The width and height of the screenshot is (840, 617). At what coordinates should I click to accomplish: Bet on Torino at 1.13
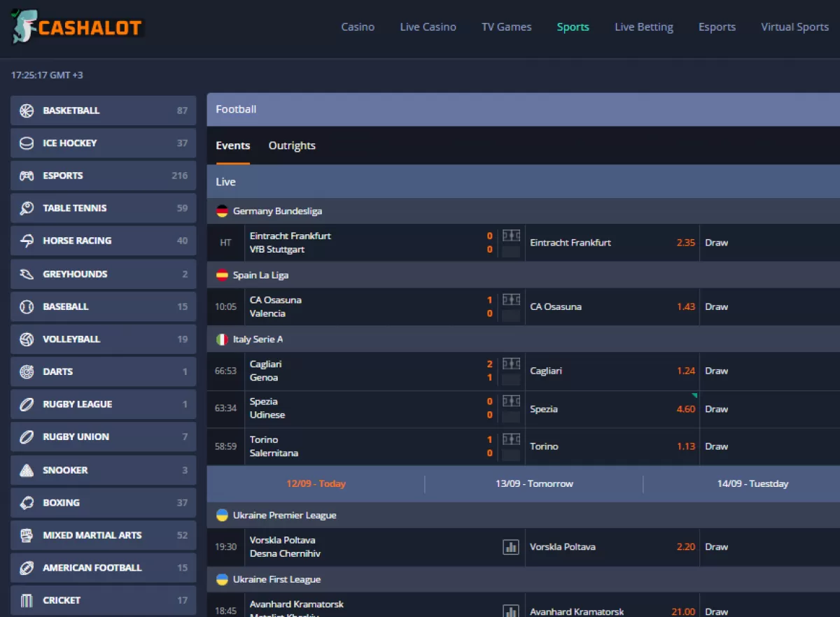tap(612, 446)
